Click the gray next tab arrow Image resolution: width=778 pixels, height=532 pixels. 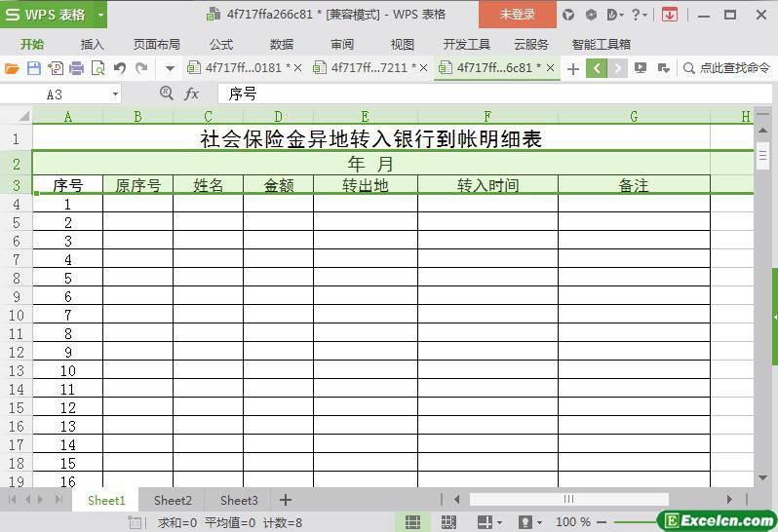(617, 68)
